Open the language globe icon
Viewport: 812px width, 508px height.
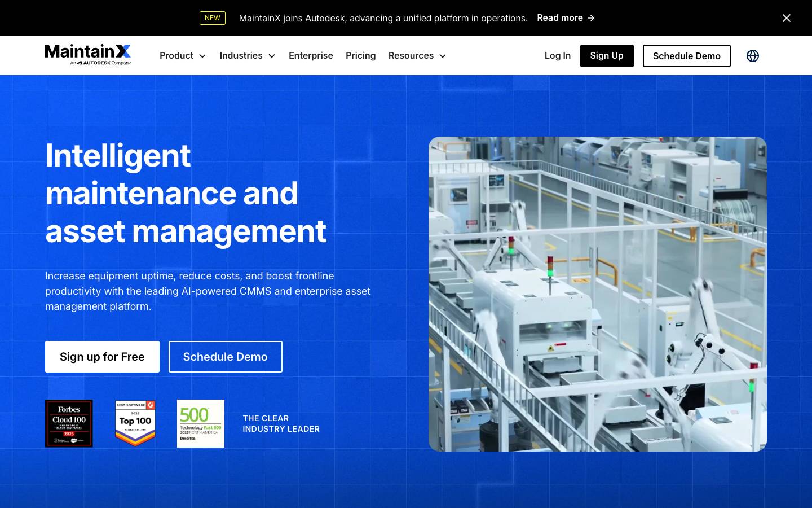pyautogui.click(x=753, y=56)
